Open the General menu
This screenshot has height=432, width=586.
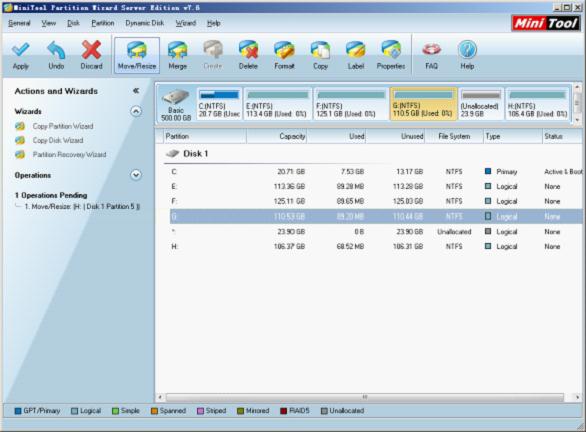(19, 23)
